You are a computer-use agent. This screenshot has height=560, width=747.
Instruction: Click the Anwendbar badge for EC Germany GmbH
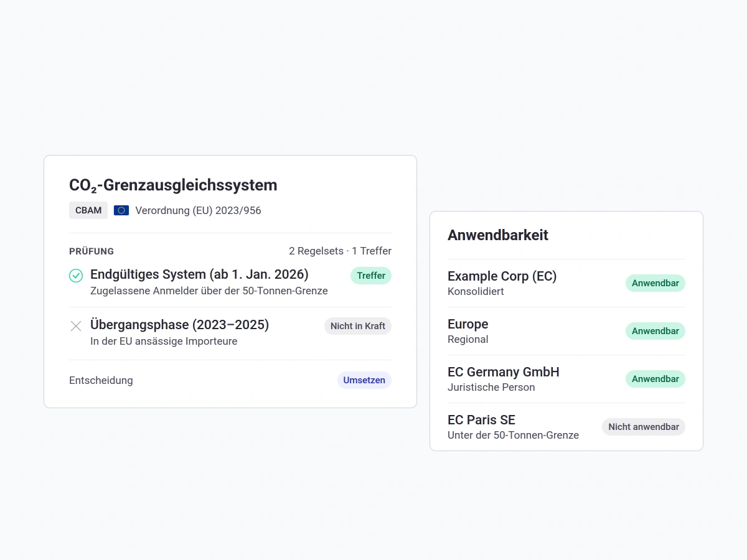tap(655, 379)
